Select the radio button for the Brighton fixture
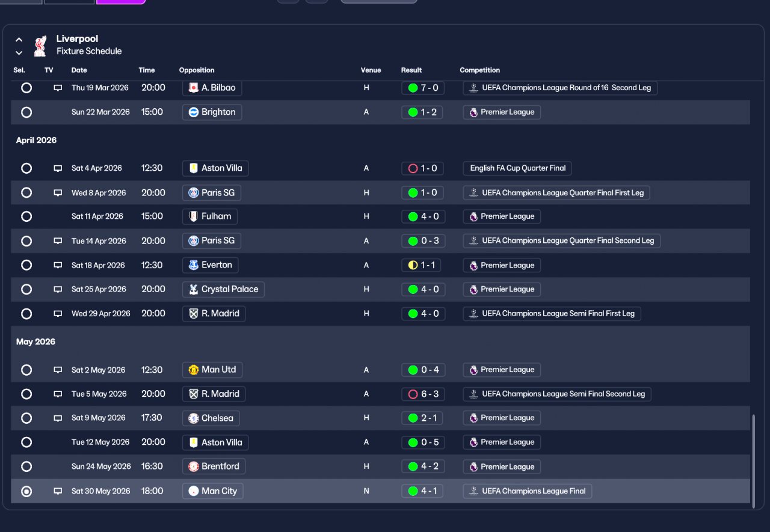 click(26, 112)
